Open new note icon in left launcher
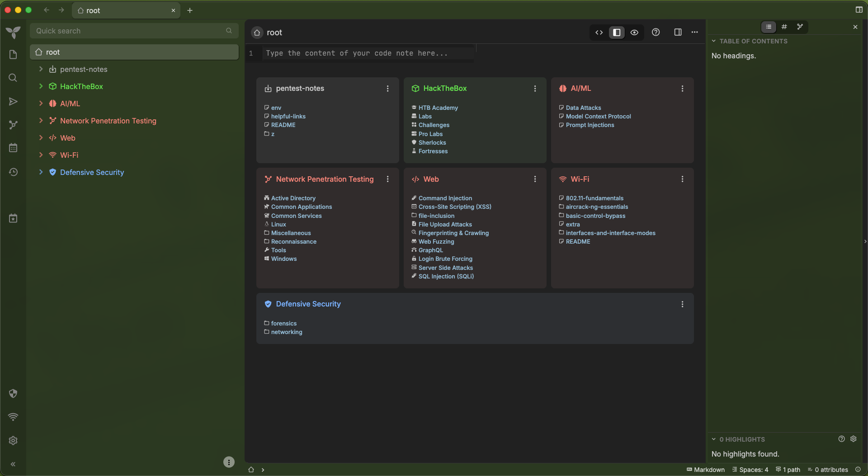868x476 pixels. (13, 55)
